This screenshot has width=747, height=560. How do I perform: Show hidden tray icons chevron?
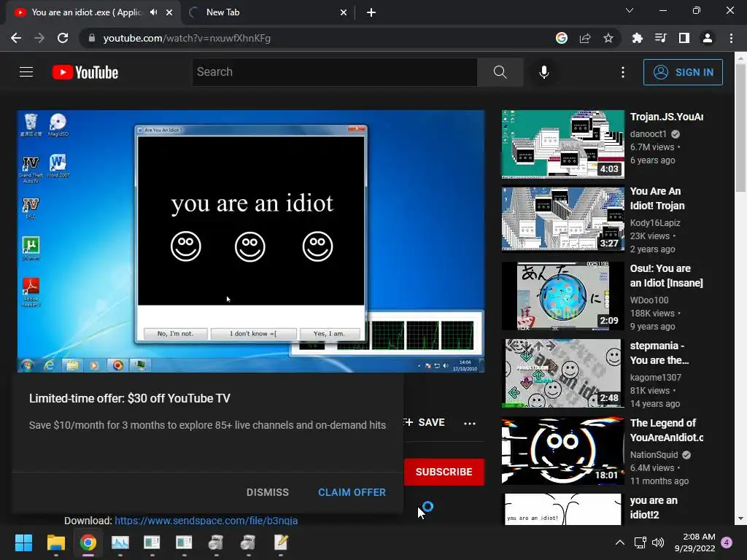[619, 542]
